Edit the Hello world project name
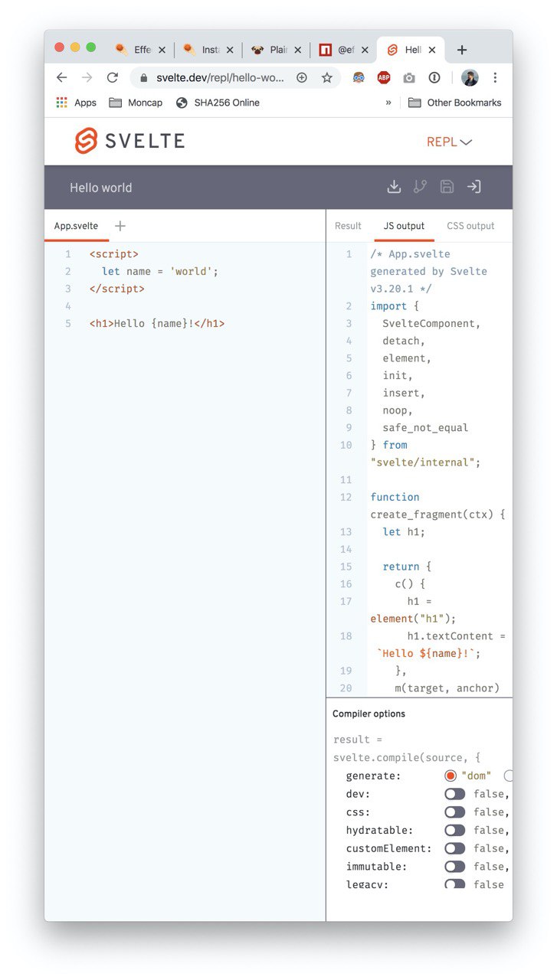 click(x=101, y=188)
